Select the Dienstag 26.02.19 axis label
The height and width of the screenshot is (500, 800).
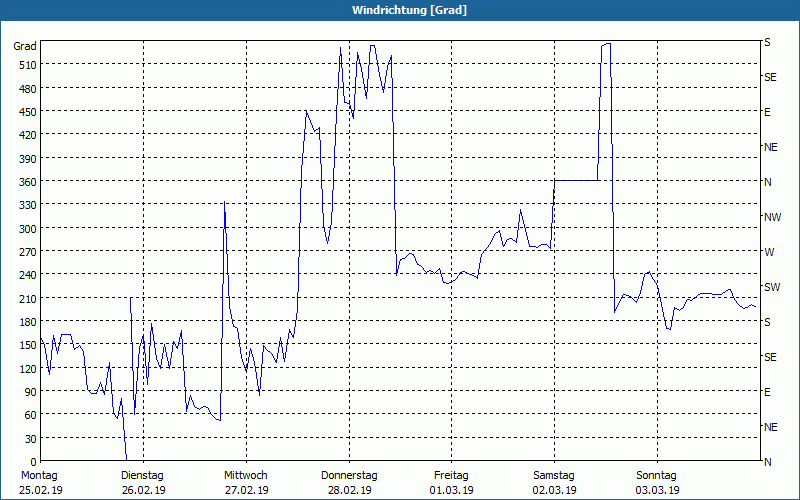click(143, 482)
